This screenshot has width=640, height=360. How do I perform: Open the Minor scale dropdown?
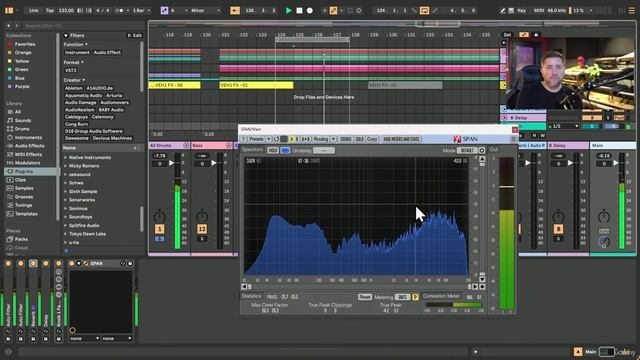click(x=205, y=11)
